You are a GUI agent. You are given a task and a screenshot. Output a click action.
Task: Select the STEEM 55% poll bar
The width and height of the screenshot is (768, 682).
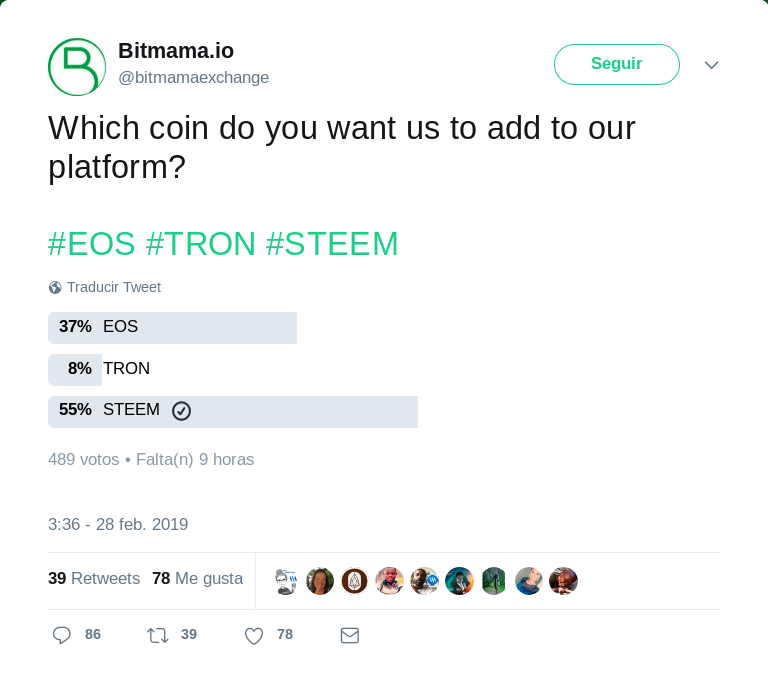coord(232,411)
